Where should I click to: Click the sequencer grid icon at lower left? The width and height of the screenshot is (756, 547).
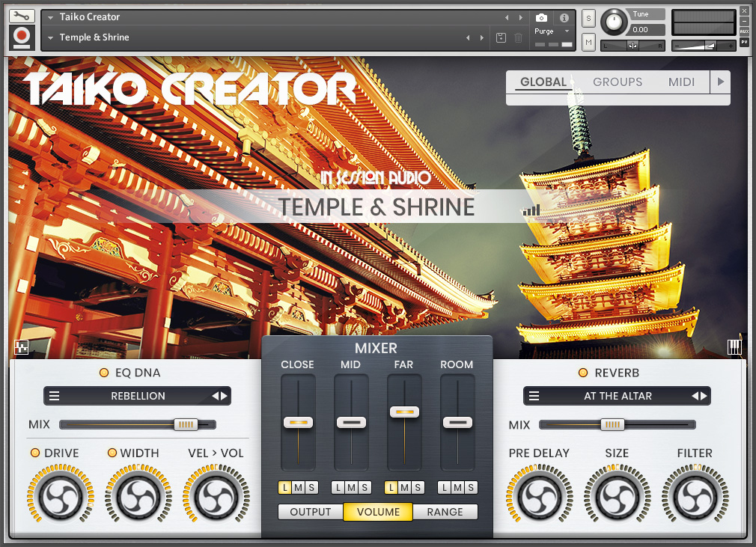21,347
